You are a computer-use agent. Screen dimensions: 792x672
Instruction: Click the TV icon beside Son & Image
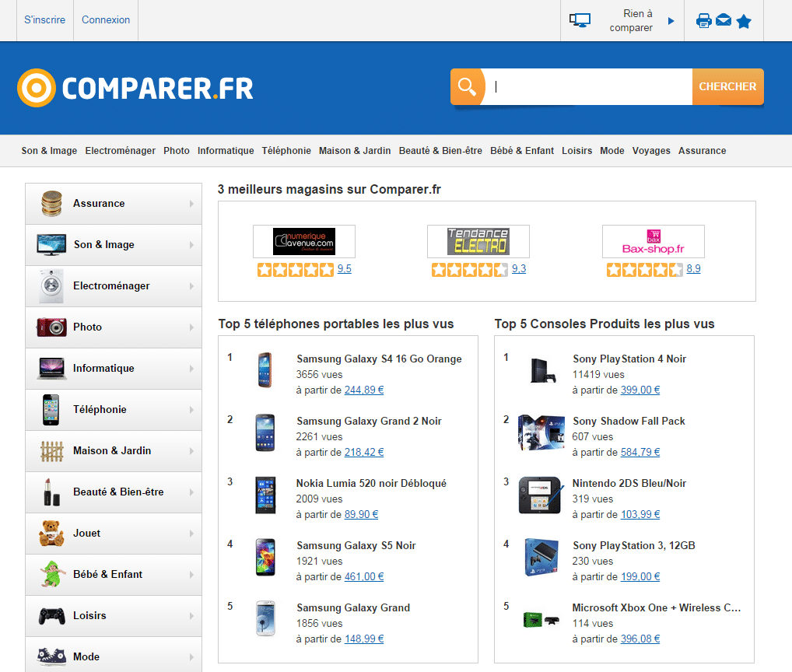(x=51, y=245)
